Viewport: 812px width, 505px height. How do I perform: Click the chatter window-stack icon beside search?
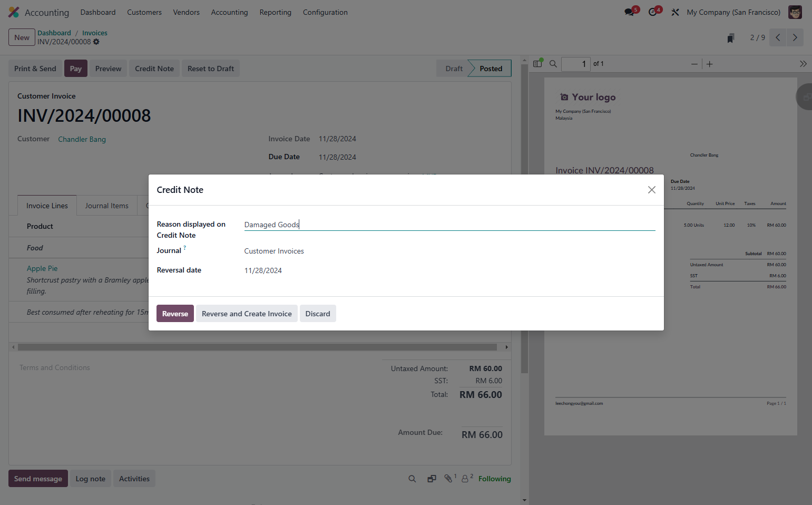click(x=432, y=479)
